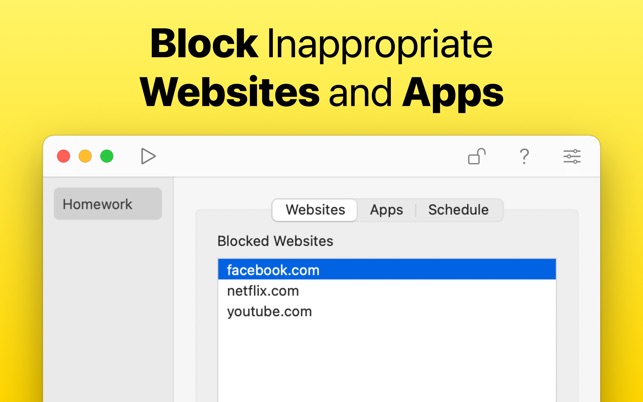This screenshot has width=643, height=402.
Task: Select the Homework blocklist in sidebar
Action: (107, 204)
